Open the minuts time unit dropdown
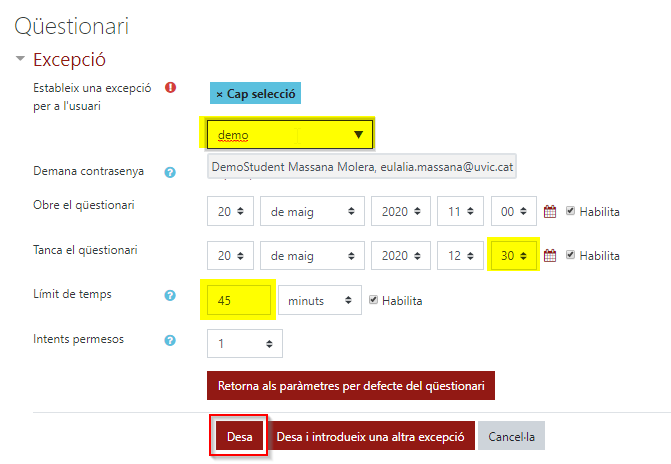The image size is (671, 464). [x=319, y=300]
